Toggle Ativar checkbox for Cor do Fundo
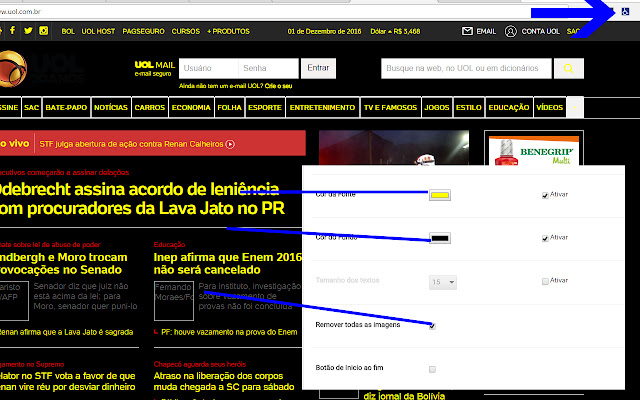The height and width of the screenshot is (400, 640). pyautogui.click(x=545, y=238)
